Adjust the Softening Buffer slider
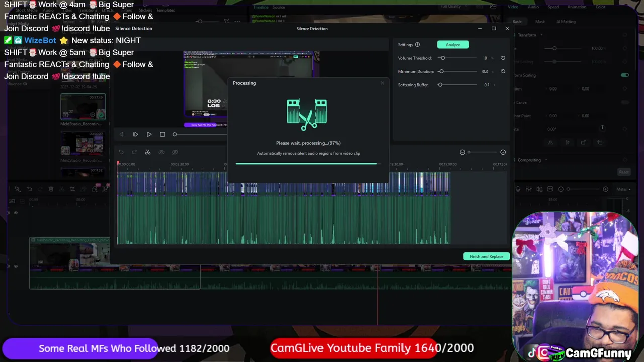The width and height of the screenshot is (644, 362). pos(440,85)
